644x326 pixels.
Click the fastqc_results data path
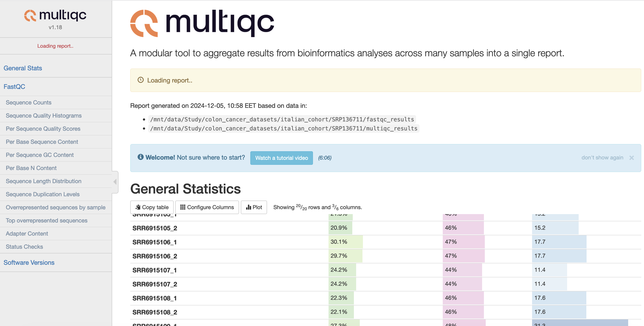[282, 119]
